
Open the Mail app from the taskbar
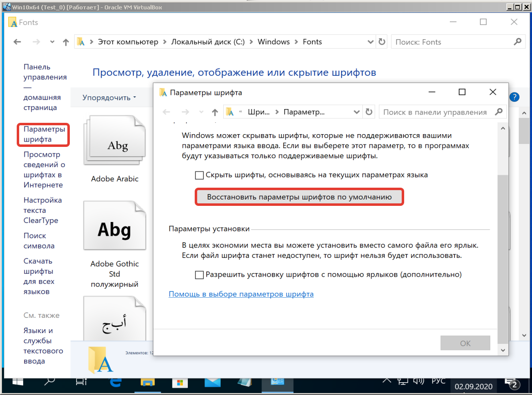212,382
